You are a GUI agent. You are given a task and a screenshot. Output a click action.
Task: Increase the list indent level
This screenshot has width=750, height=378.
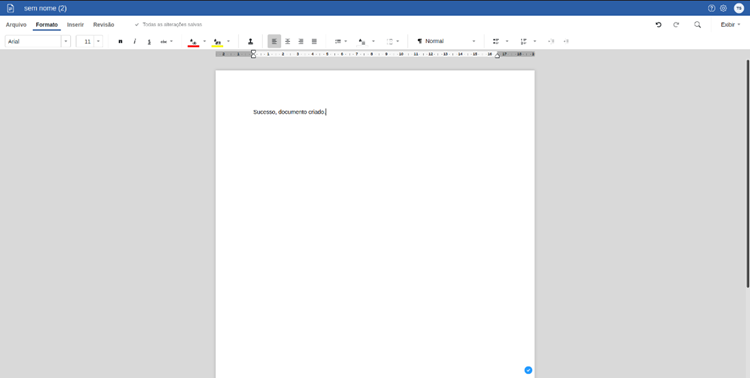tap(566, 42)
